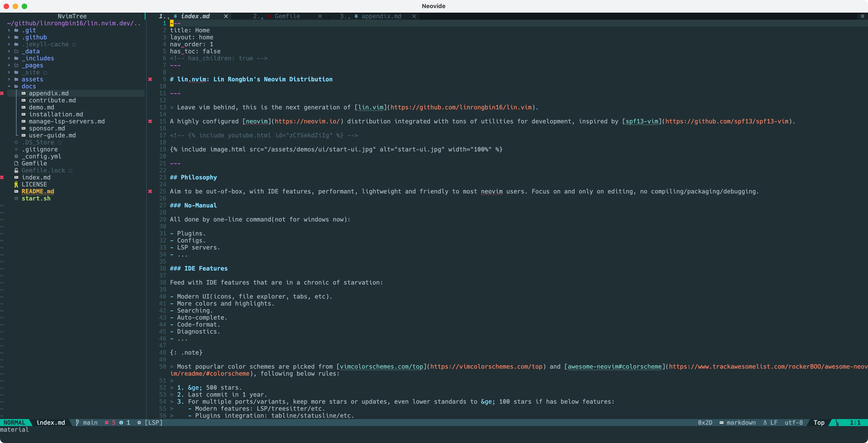Click the appendix.md markdown file icon
868x443 pixels.
[24, 93]
